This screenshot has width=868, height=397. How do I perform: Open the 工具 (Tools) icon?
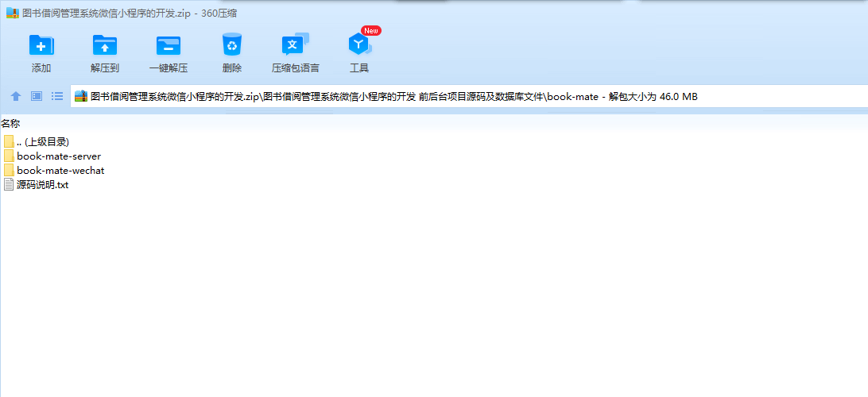click(x=359, y=44)
